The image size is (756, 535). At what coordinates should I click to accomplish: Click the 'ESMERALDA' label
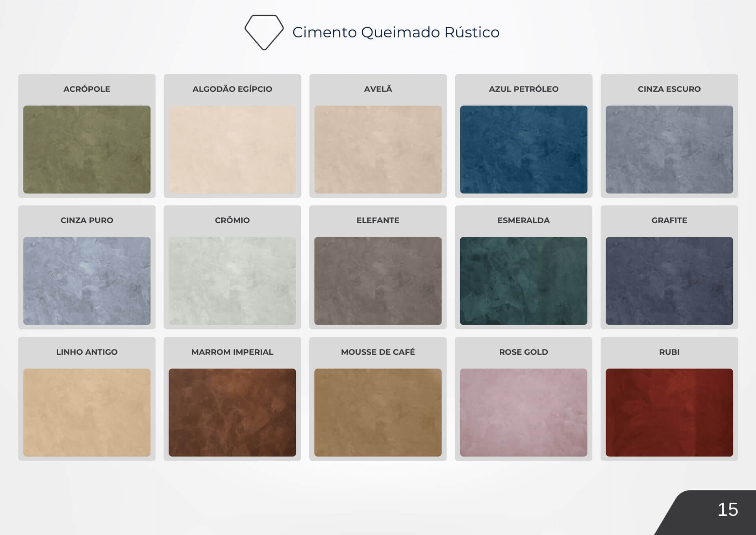[x=524, y=220]
